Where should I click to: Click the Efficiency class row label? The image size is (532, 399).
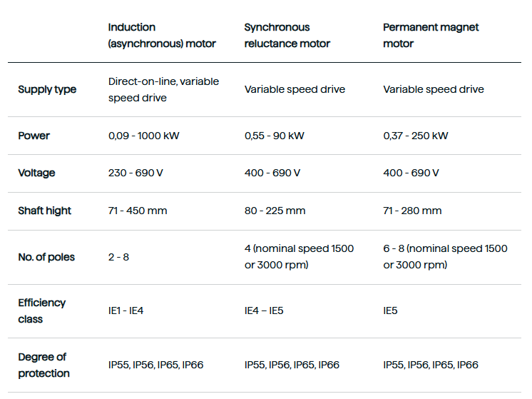coord(42,310)
